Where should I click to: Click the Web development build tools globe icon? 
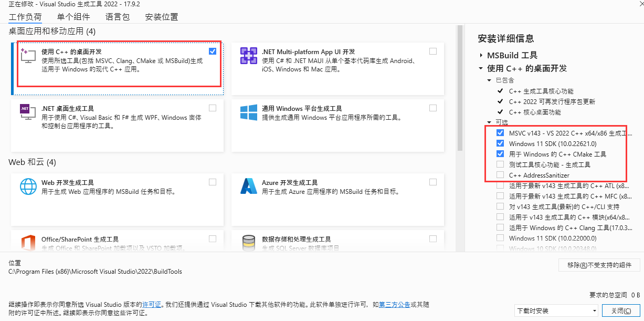(x=28, y=187)
